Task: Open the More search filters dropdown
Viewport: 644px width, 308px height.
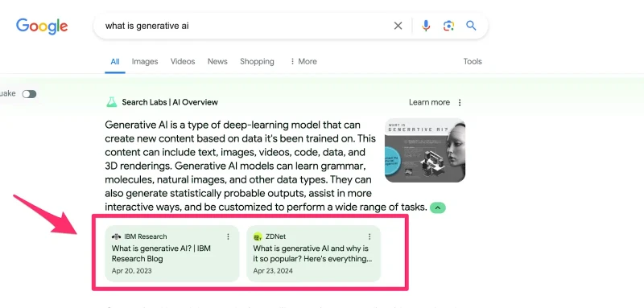Action: 303,61
